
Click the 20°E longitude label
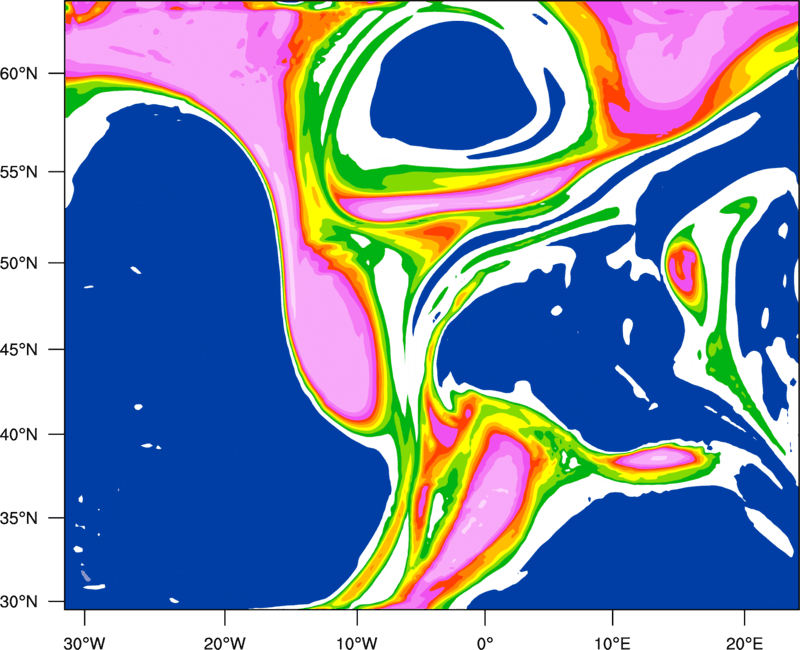(x=744, y=643)
